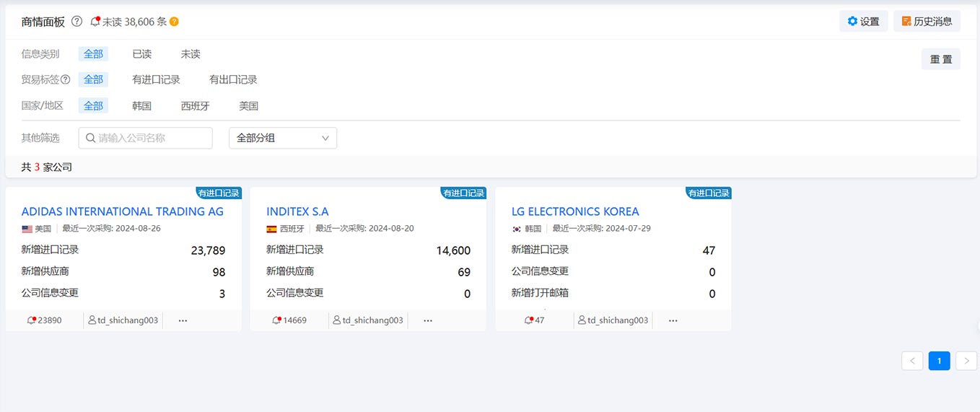Open the 全部分组 group dropdown
Viewport: 980px width, 412px height.
pos(283,138)
